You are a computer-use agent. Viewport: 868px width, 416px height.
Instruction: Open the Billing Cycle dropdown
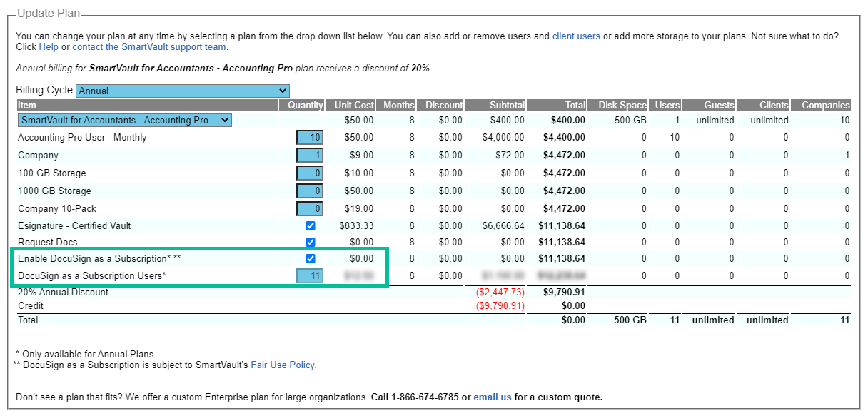(182, 91)
